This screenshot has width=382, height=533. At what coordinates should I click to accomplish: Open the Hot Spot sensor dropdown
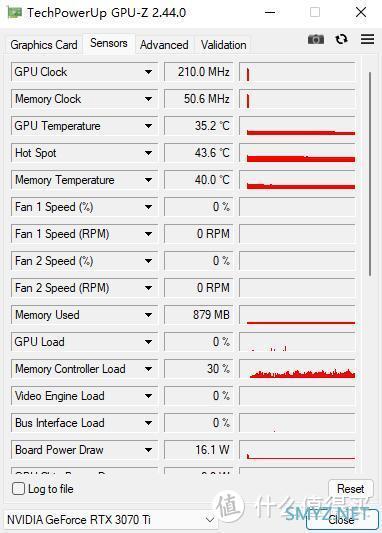(148, 153)
